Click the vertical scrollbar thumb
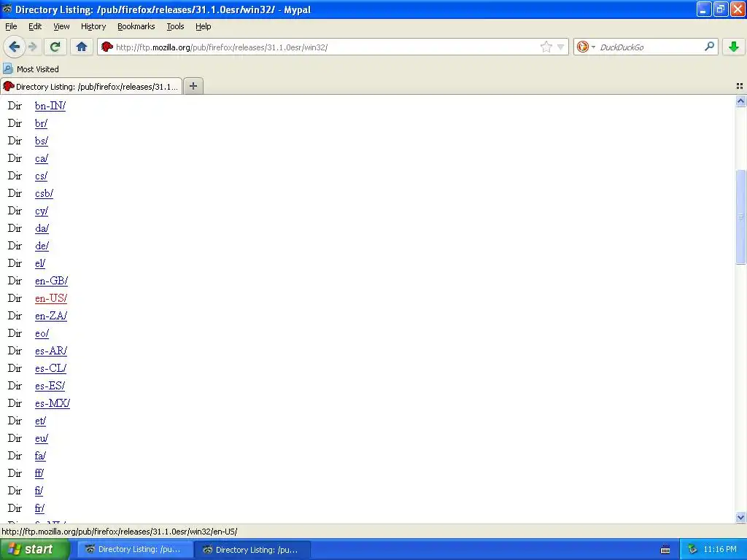The width and height of the screenshot is (747, 560). click(740, 217)
